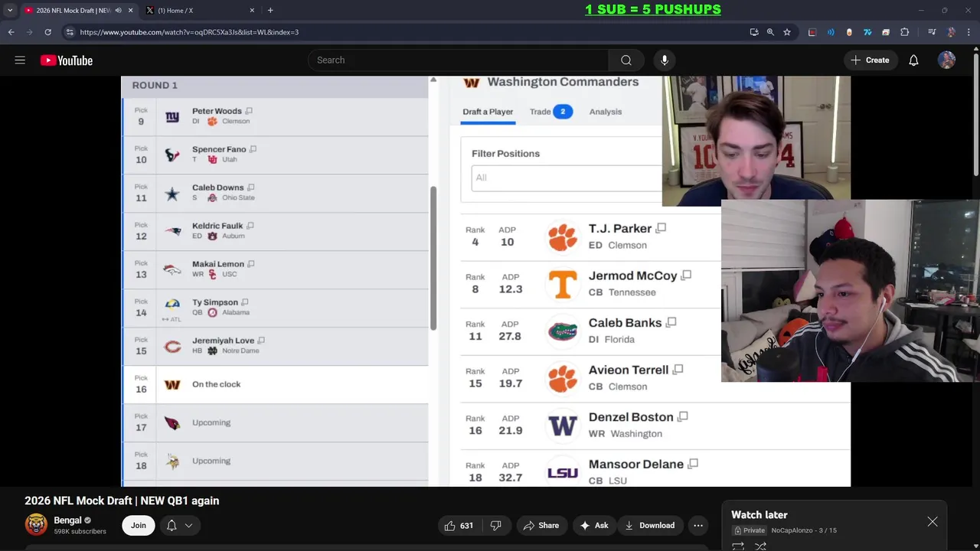Open the Bengal channel name link

click(67, 520)
